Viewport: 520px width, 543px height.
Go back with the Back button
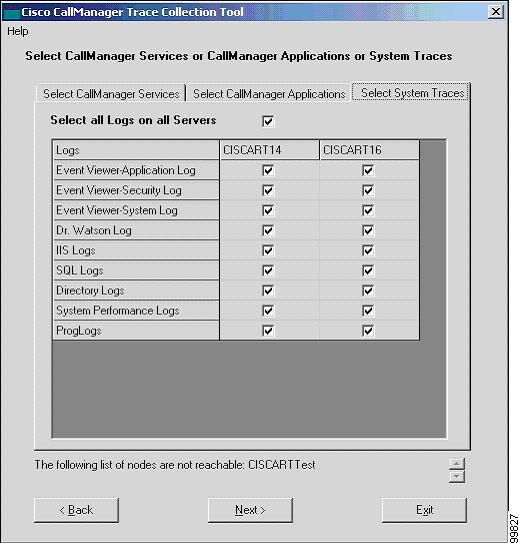pyautogui.click(x=77, y=510)
